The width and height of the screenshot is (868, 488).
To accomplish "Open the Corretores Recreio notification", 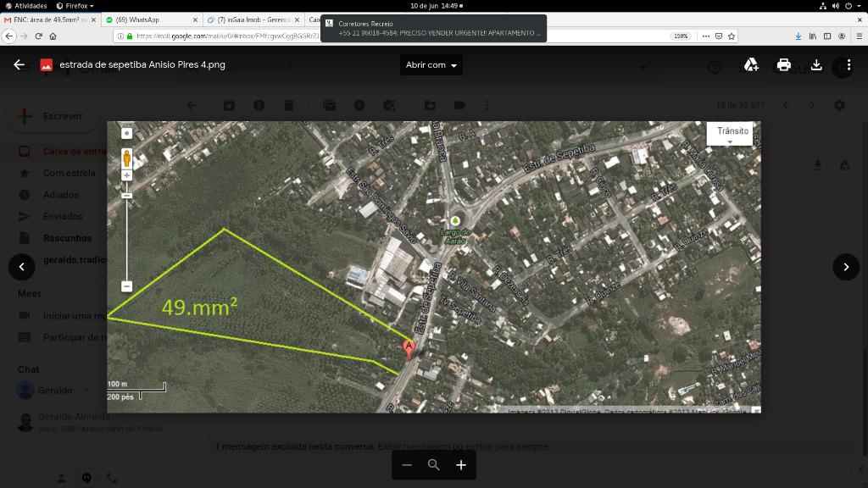I will point(433,28).
